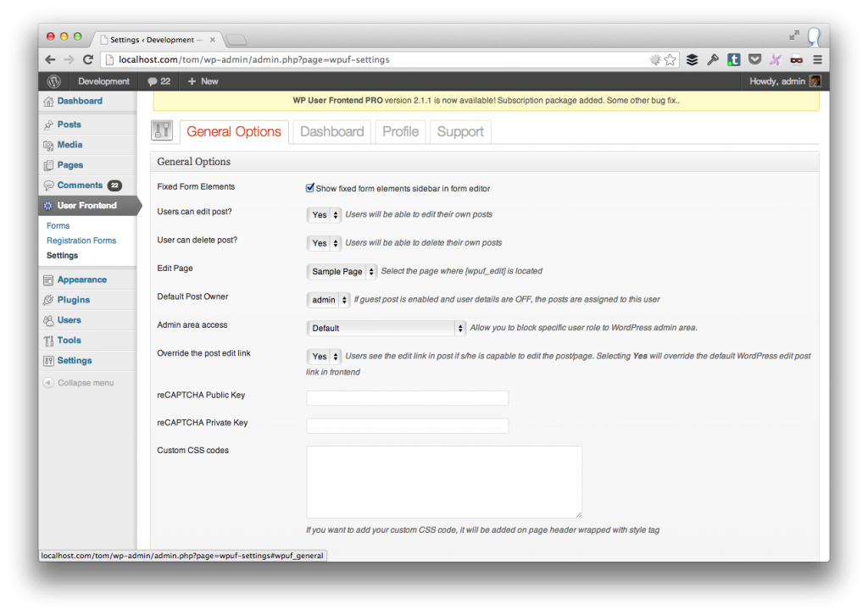Viewport: 868px width, 615px height.
Task: Click the Tools icon in sidebar
Action: click(48, 341)
